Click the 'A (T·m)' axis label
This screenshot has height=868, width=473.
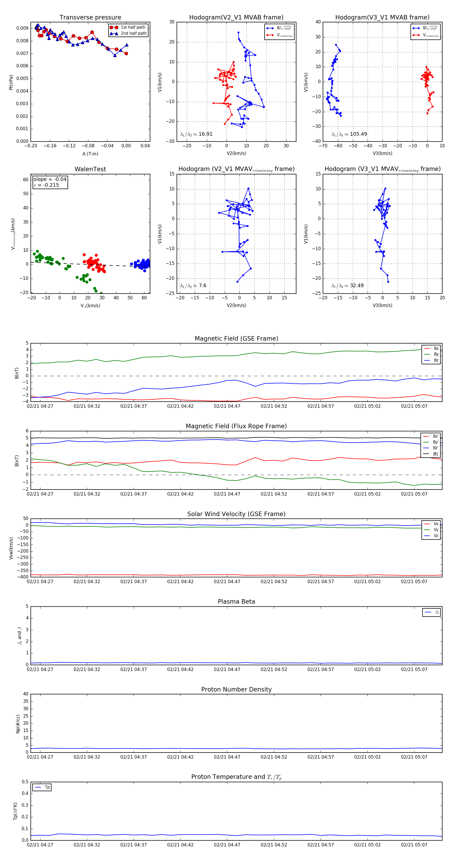tap(90, 154)
